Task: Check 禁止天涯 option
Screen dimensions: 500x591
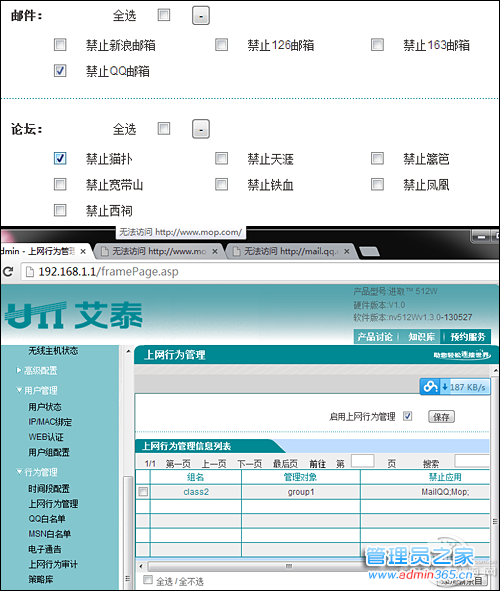Action: click(222, 158)
